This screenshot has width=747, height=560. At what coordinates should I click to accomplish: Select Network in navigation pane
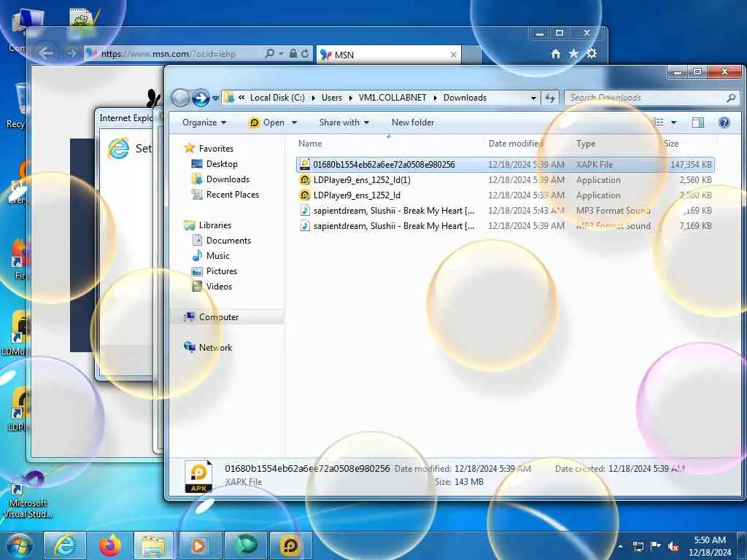215,348
